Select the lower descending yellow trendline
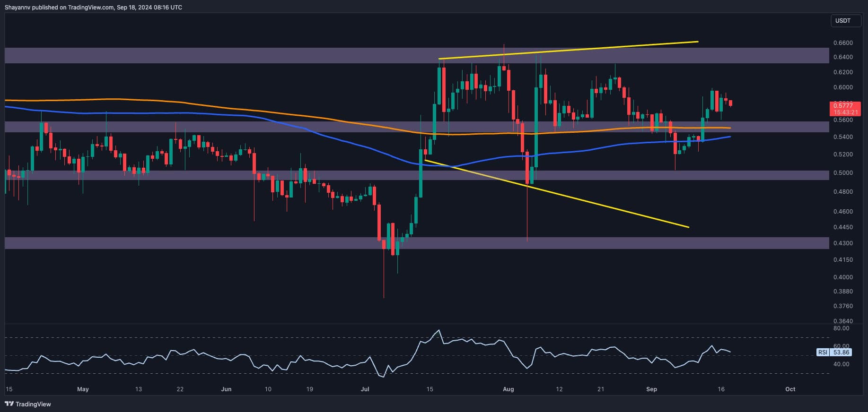Viewport: 868px width, 412px height. coord(557,194)
